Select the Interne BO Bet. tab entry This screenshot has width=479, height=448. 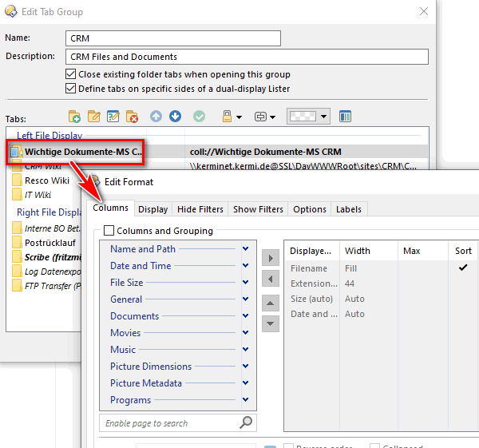pyautogui.click(x=53, y=228)
